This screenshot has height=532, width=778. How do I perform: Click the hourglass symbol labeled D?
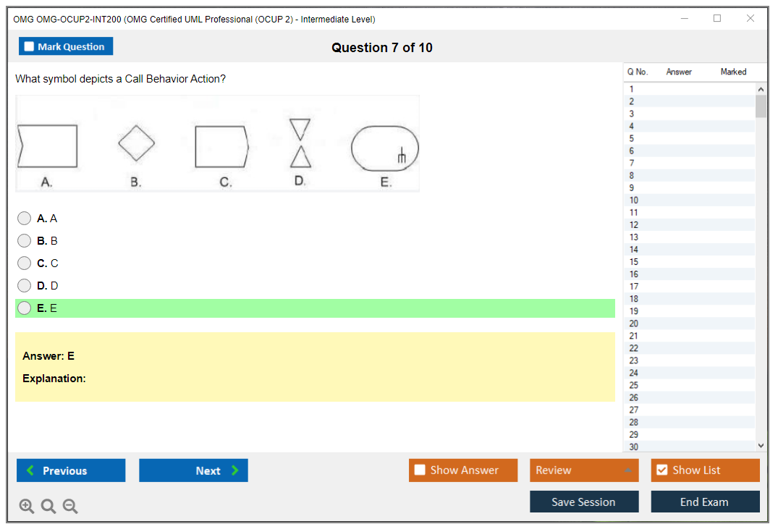pos(300,143)
